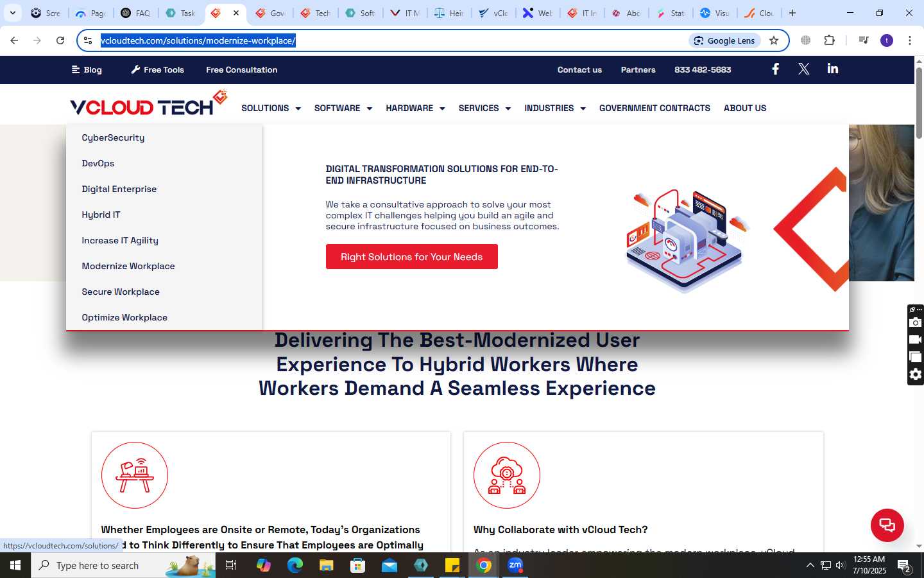Expand the SERVICES menu
The height and width of the screenshot is (578, 924).
tap(484, 108)
